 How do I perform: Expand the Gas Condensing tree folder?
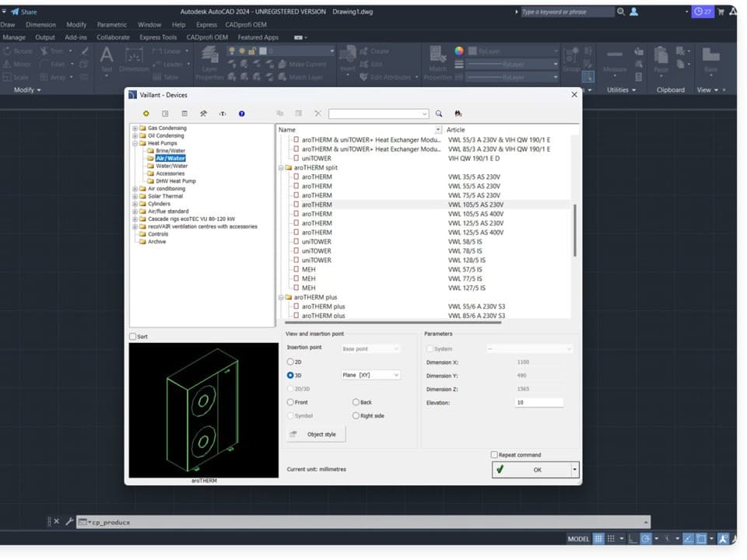[x=135, y=128]
